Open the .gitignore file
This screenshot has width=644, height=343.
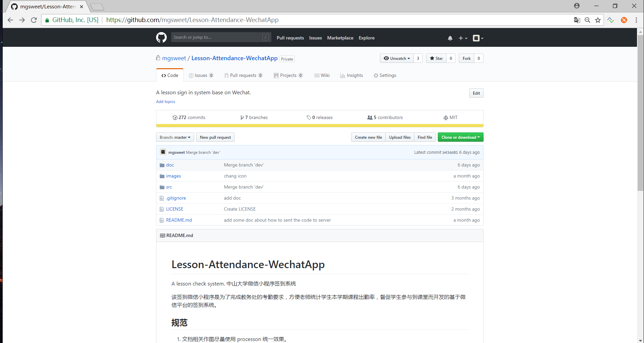point(176,198)
